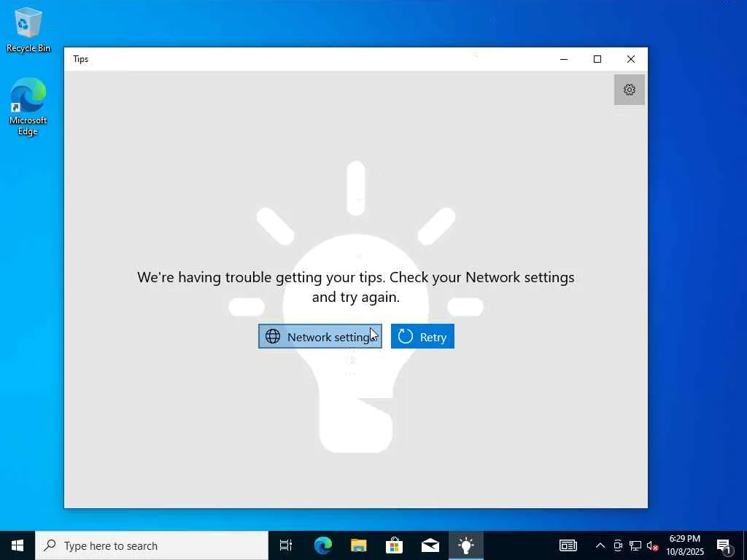Image resolution: width=747 pixels, height=560 pixels.
Task: Open Task View from the taskbar
Action: [x=285, y=545]
